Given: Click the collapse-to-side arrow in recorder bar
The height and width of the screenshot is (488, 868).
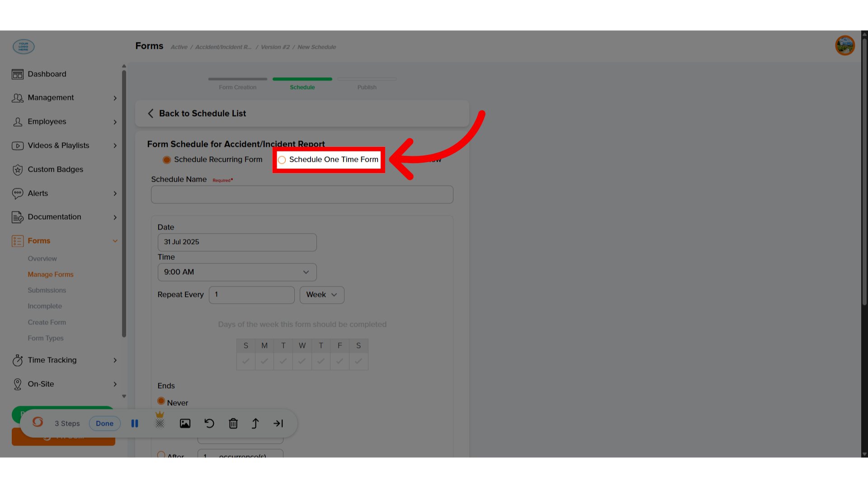Looking at the screenshot, I should [x=278, y=423].
